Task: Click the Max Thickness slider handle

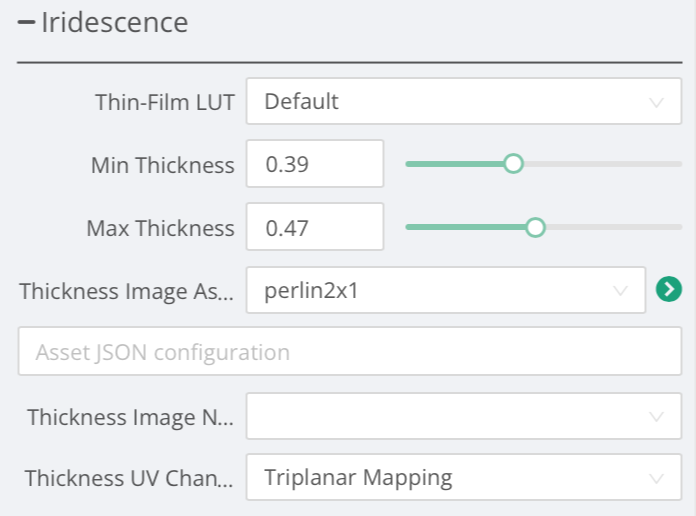Action: [535, 228]
